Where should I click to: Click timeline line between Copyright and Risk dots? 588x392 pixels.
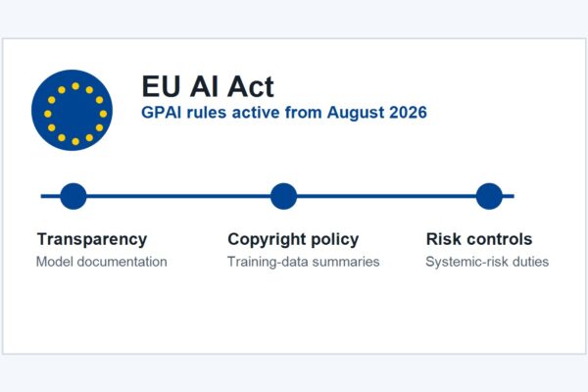coord(387,196)
